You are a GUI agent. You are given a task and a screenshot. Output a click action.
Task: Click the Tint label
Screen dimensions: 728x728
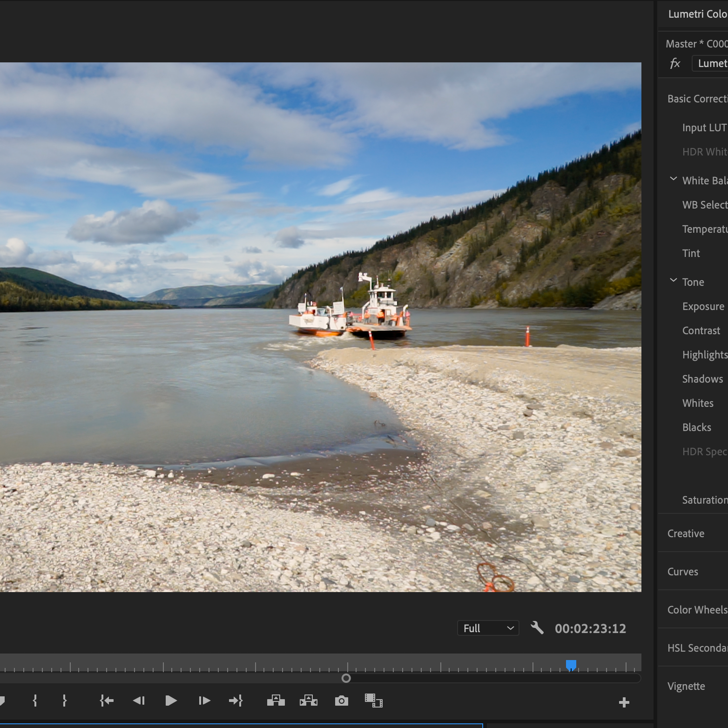point(691,253)
